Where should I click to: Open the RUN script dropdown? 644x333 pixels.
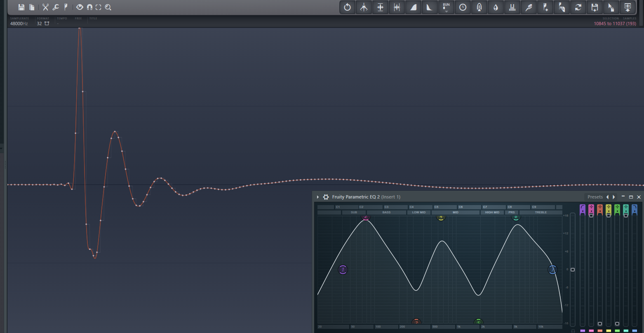pos(446,7)
